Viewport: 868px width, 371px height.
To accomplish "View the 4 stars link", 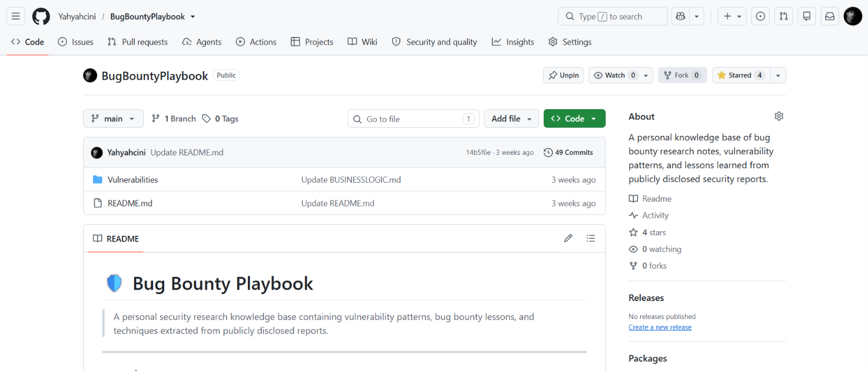I will [647, 232].
